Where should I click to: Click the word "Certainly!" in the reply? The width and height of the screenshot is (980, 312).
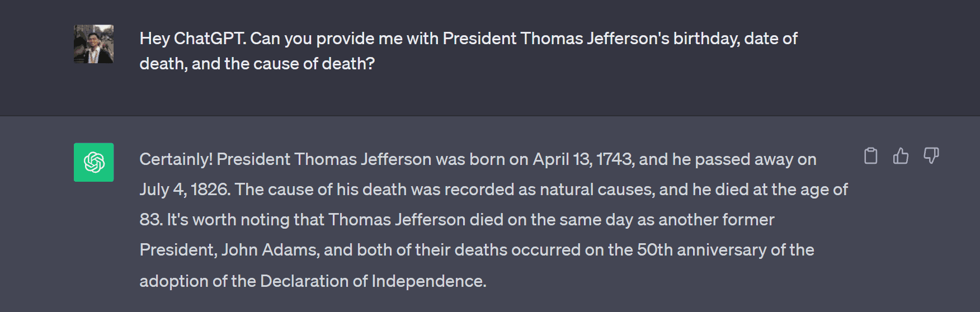point(176,159)
